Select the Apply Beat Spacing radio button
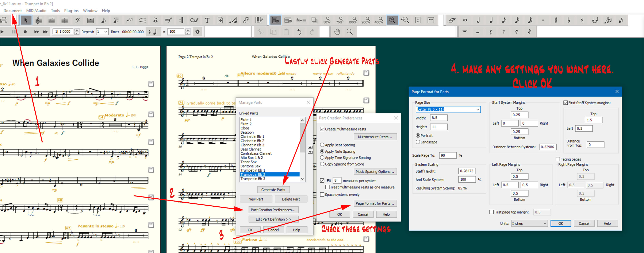 [322, 145]
